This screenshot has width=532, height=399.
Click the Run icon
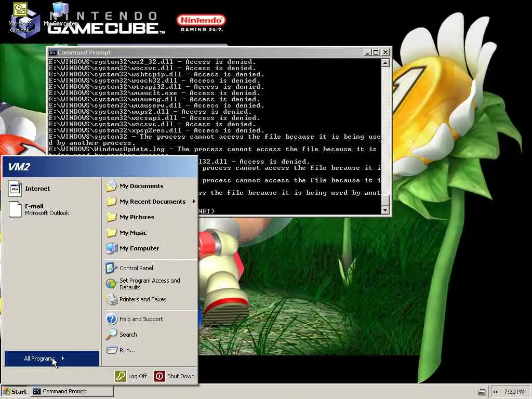pos(111,350)
